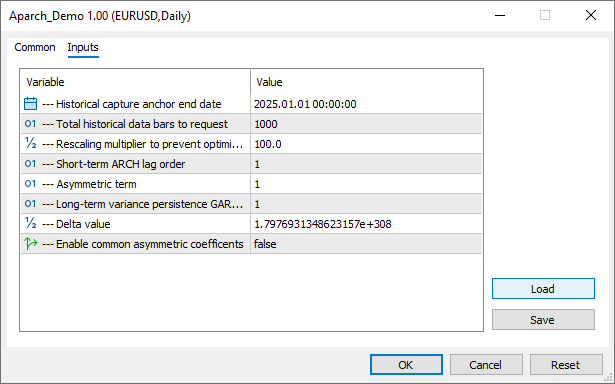Select the Long-term variance persistence GAR... label
The height and width of the screenshot is (384, 615).
(x=142, y=204)
